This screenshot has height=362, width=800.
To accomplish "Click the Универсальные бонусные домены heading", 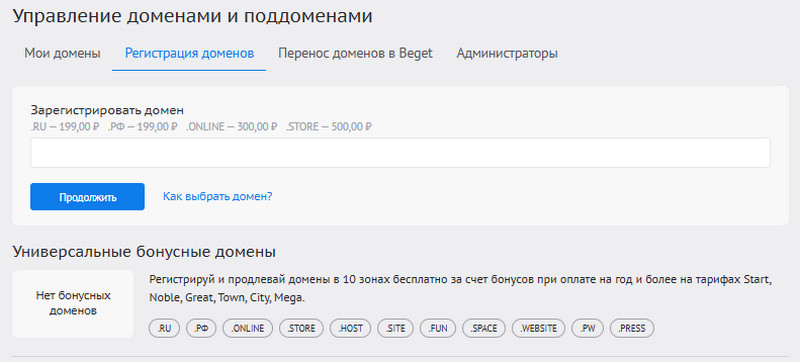I will pyautogui.click(x=144, y=252).
